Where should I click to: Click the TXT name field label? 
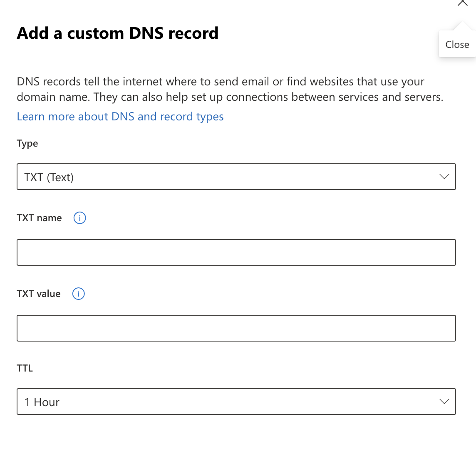[39, 218]
